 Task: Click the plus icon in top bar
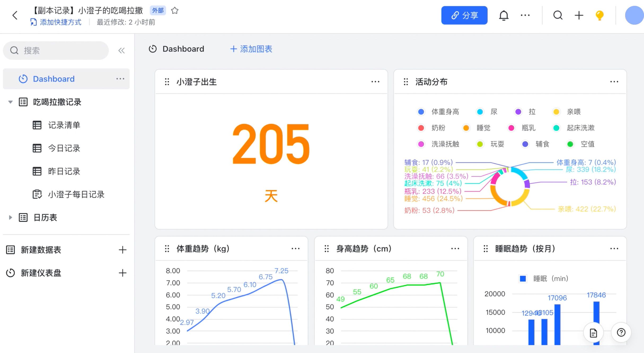[x=579, y=15]
